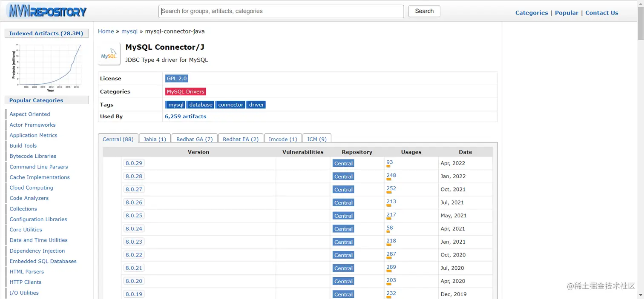The height and width of the screenshot is (299, 644).
Task: Open the 217 usages link
Action: pos(391,215)
